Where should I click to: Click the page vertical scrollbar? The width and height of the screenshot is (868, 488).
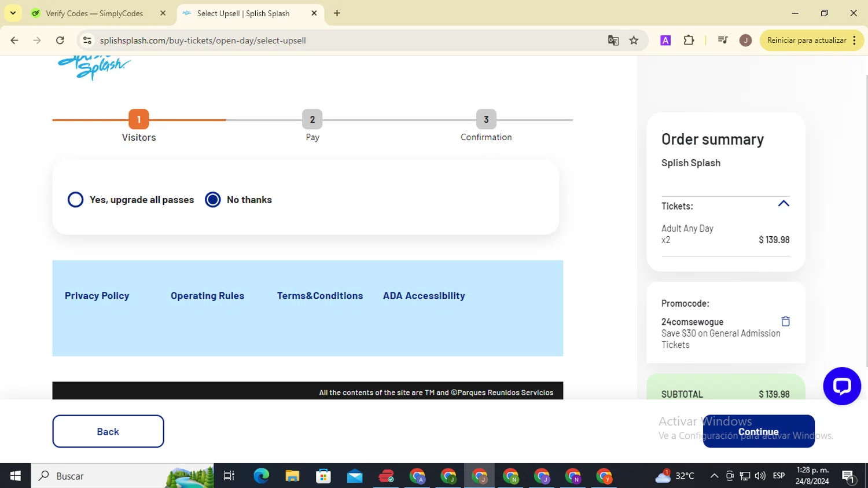point(866,220)
